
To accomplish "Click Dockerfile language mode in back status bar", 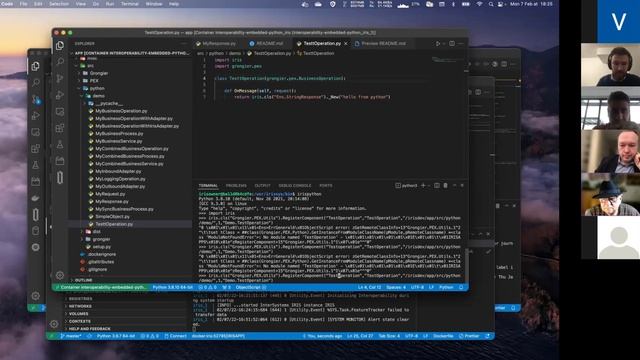I will (443, 336).
